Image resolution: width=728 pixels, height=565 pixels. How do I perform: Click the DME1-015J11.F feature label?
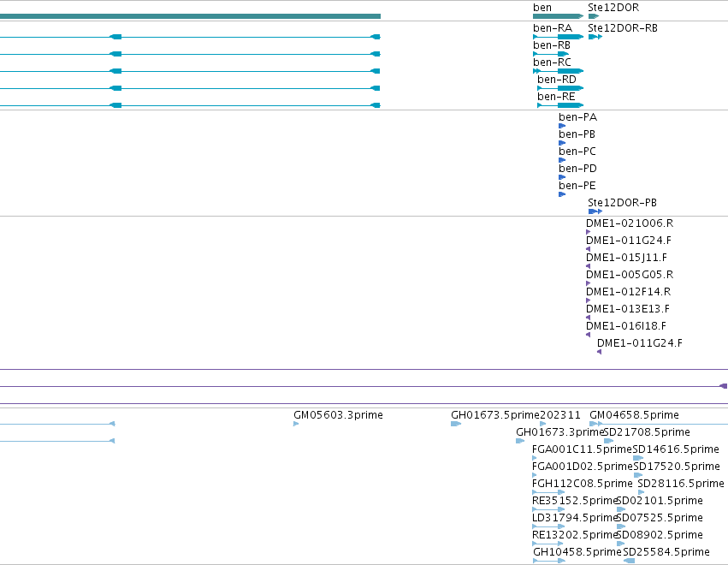[626, 258]
